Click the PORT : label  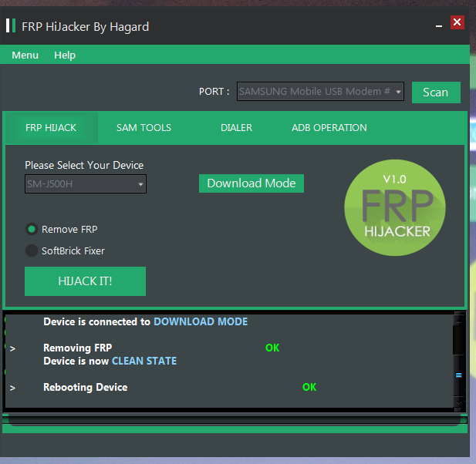(x=214, y=91)
